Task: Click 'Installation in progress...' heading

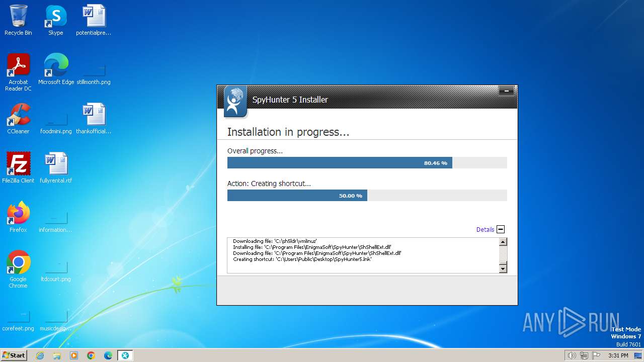Action: 288,132
